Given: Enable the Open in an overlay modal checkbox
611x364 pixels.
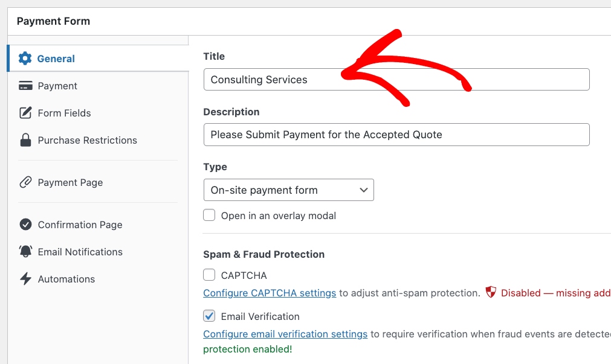Looking at the screenshot, I should (x=209, y=216).
